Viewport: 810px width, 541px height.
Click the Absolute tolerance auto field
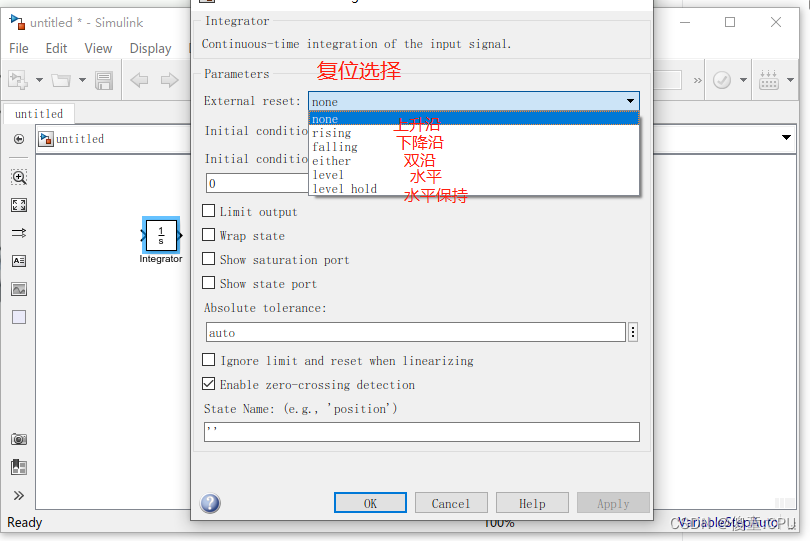coord(416,332)
